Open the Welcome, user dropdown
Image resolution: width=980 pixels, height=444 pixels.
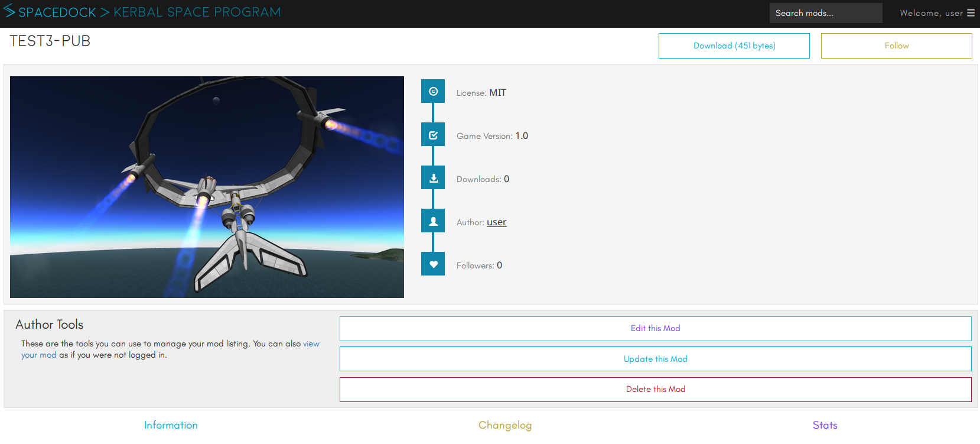937,13
